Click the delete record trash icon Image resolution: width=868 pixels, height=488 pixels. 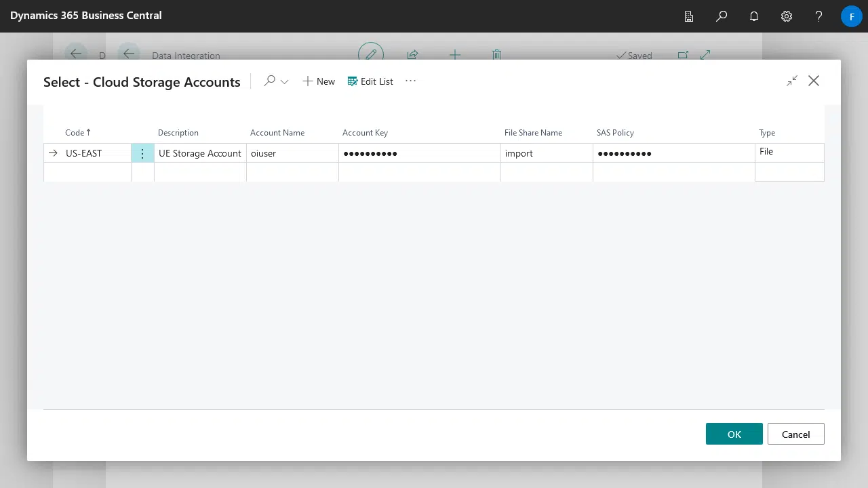click(496, 55)
